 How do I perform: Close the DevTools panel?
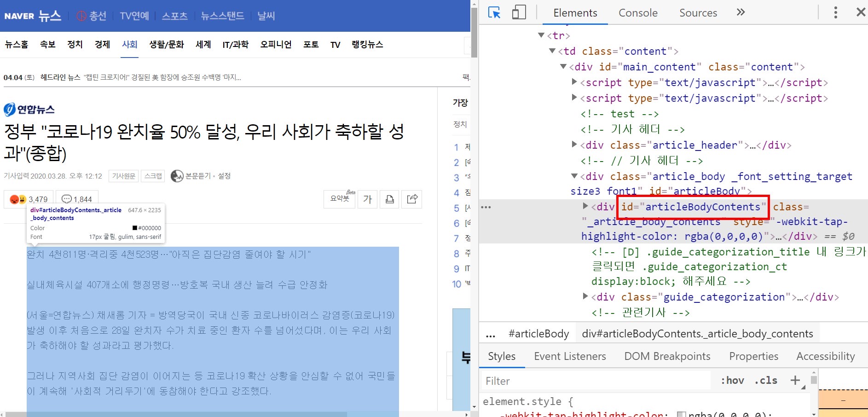point(861,12)
